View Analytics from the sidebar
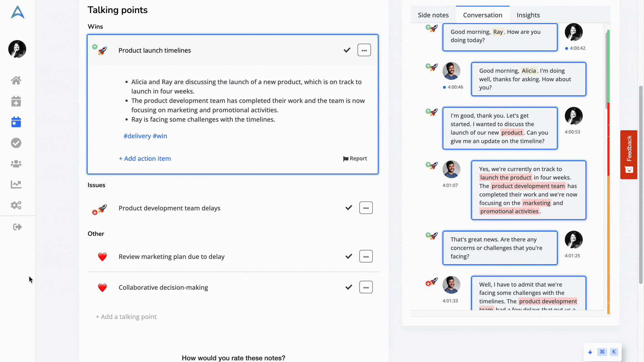This screenshot has width=644, height=362. coord(16,184)
